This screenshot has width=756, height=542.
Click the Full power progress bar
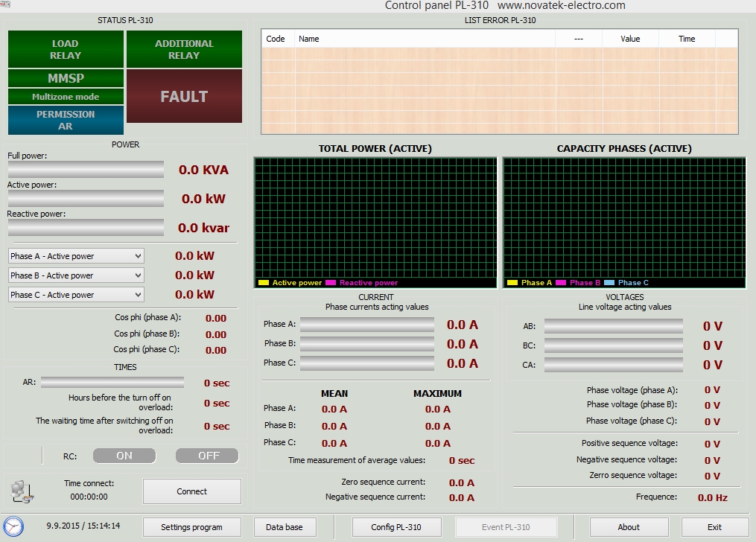pos(86,170)
